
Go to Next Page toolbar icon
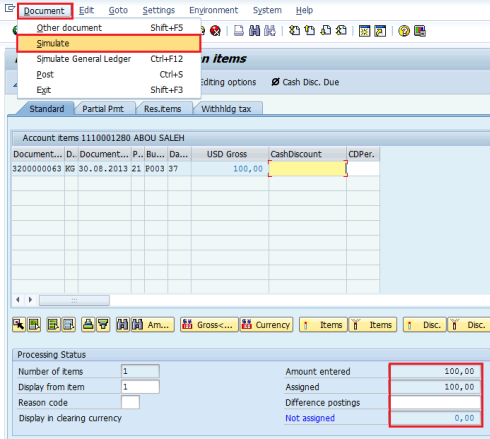click(x=326, y=31)
